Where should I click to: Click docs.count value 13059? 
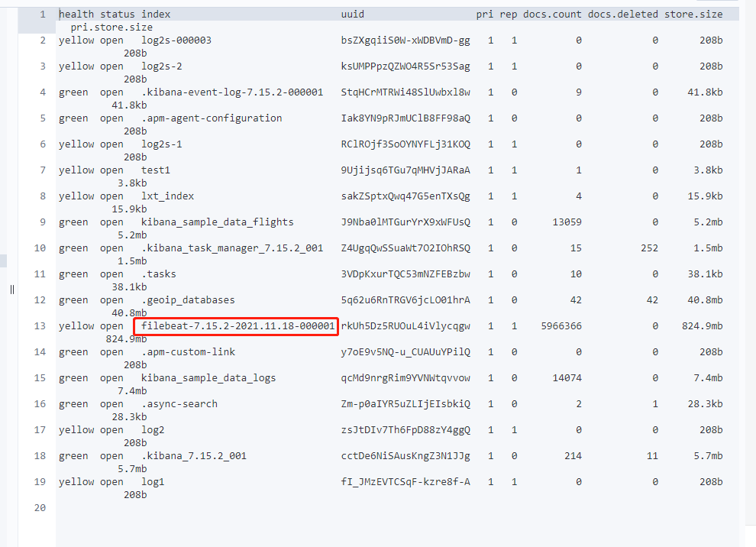tap(567, 222)
